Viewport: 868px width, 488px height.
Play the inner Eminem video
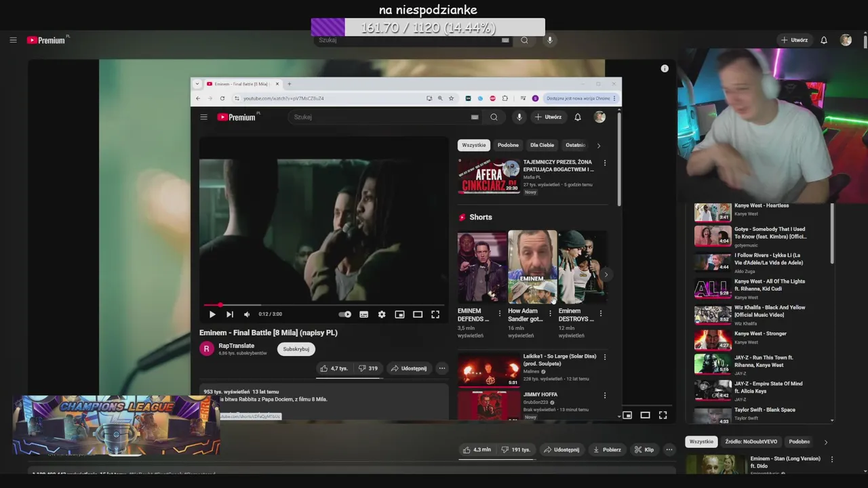(x=212, y=314)
